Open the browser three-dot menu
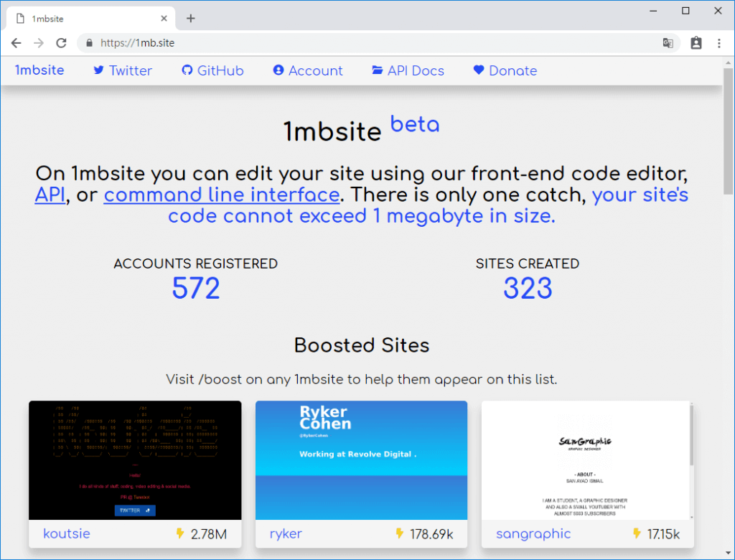 tap(721, 43)
